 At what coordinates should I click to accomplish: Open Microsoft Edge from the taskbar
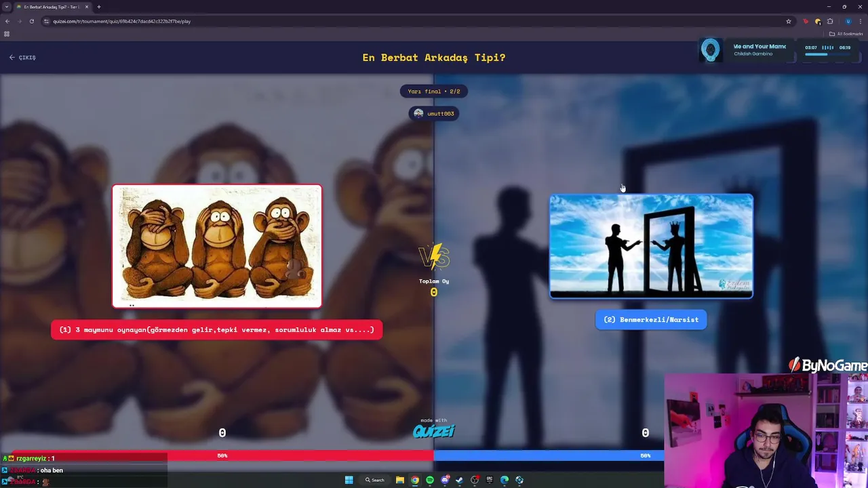(x=505, y=480)
